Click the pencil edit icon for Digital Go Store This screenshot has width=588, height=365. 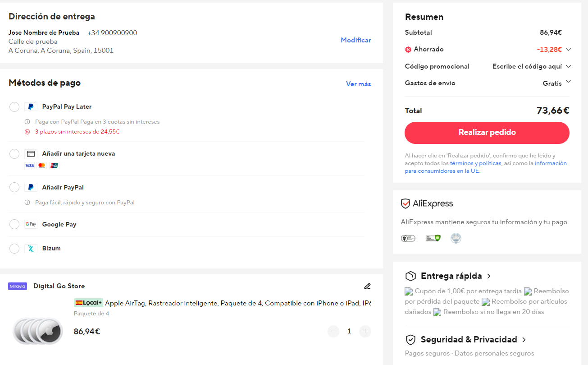coord(367,286)
